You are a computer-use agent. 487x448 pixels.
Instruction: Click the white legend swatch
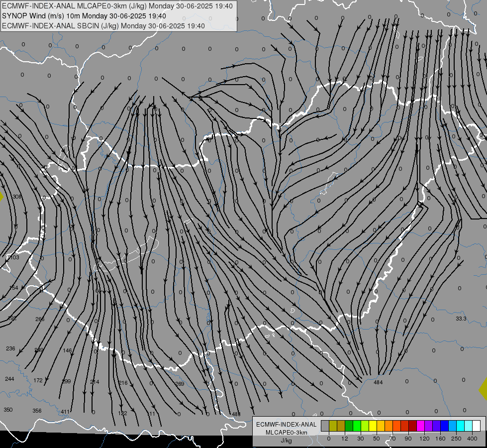coord(477,426)
